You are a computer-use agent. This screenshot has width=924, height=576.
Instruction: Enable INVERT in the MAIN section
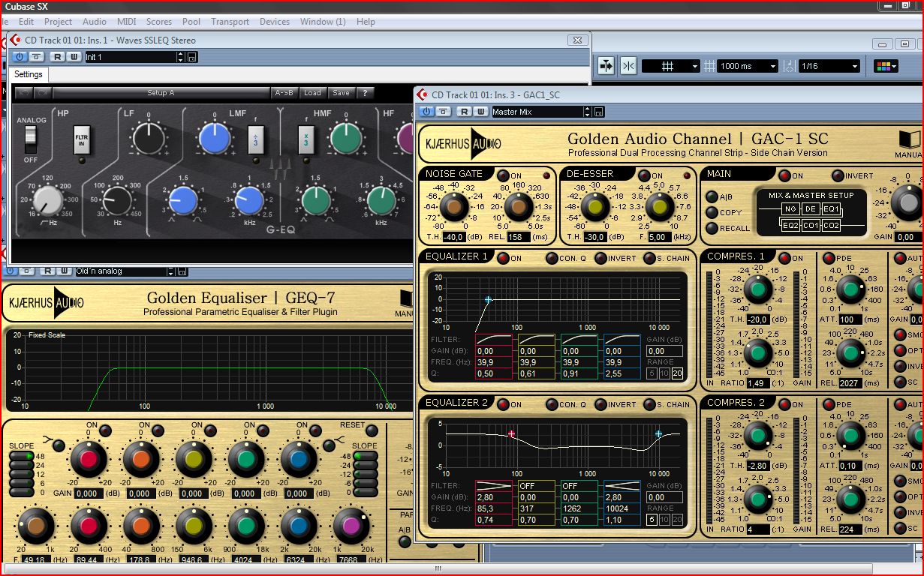(838, 175)
